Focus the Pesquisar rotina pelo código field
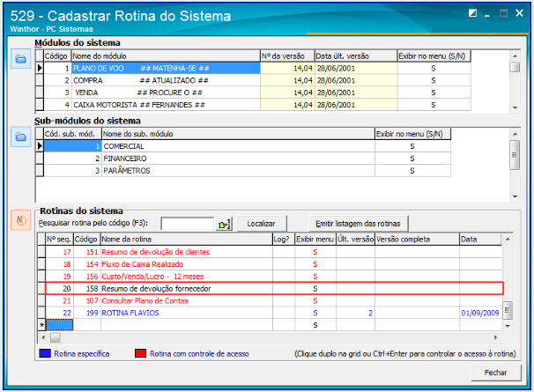The image size is (534, 392). coord(188,224)
